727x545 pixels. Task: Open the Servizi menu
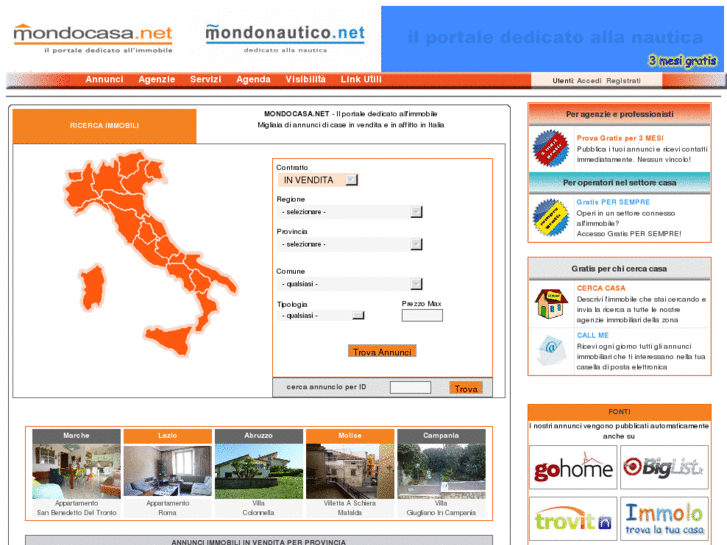pyautogui.click(x=205, y=79)
